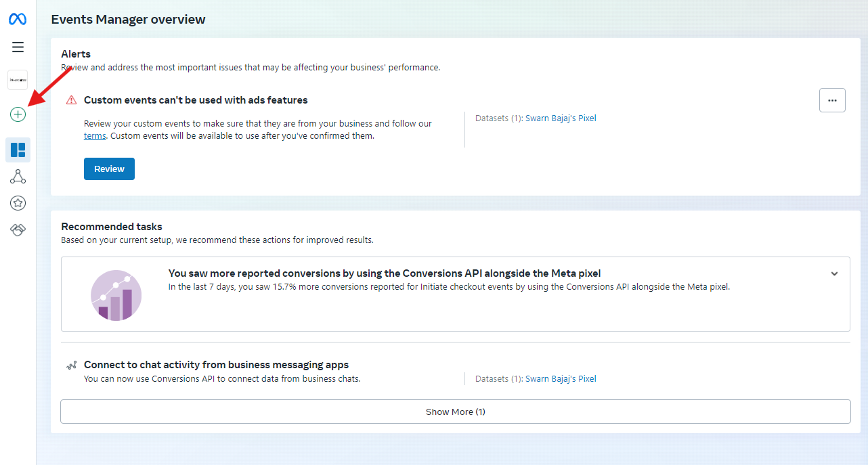The width and height of the screenshot is (868, 465).
Task: Show more recommended tasks
Action: pyautogui.click(x=455, y=411)
